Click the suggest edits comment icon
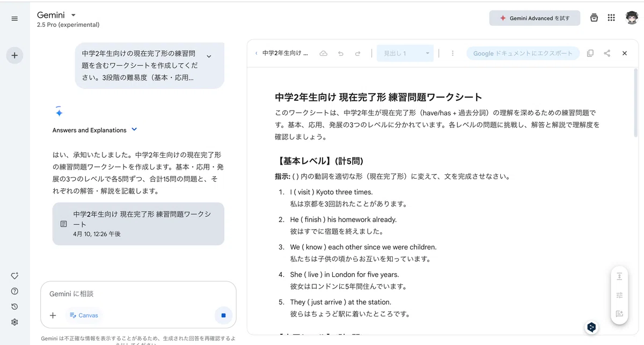The height and width of the screenshot is (345, 644). (619, 314)
